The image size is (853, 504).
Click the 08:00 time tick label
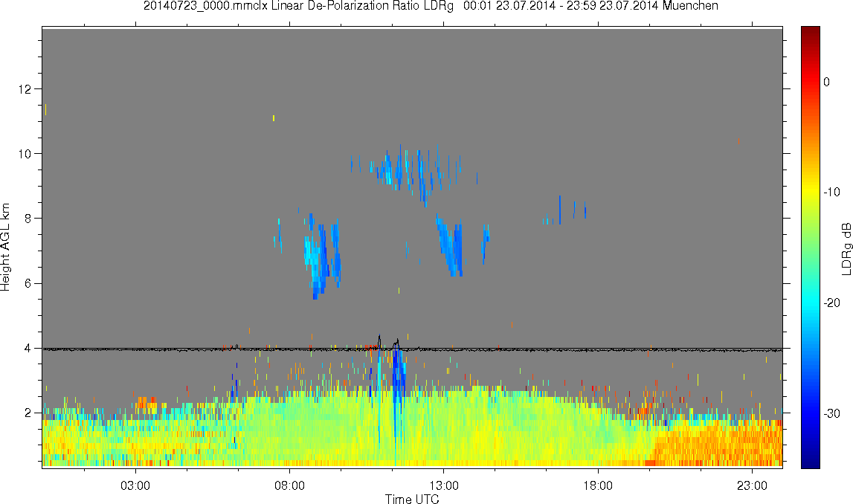pyautogui.click(x=289, y=485)
